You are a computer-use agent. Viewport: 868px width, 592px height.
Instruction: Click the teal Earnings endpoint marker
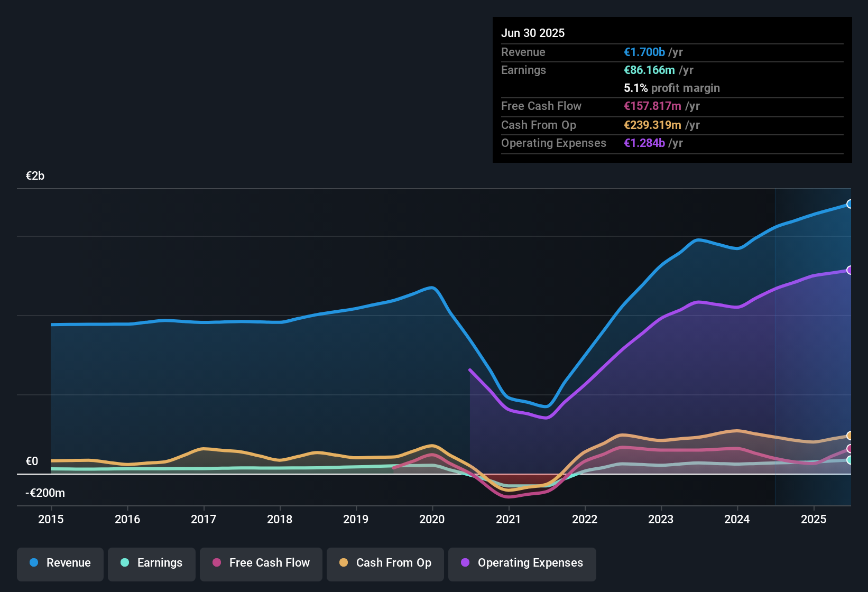pyautogui.click(x=849, y=460)
